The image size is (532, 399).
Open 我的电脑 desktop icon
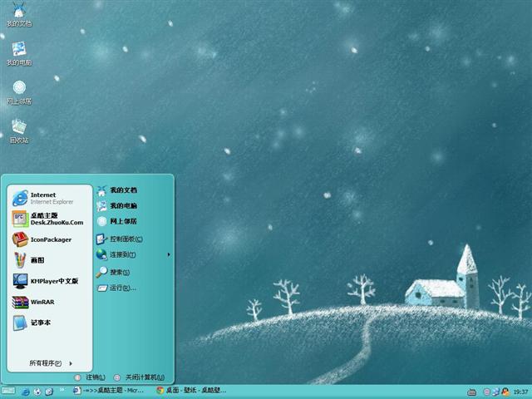pos(19,53)
